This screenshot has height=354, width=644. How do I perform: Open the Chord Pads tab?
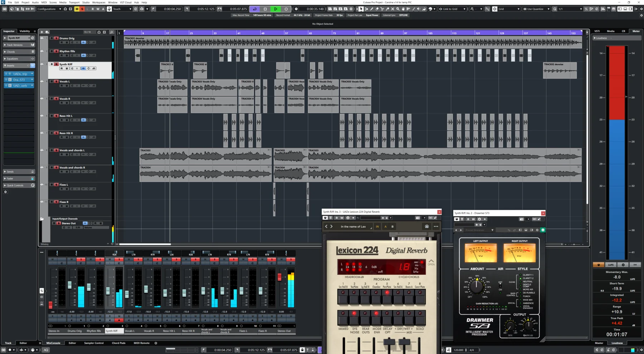[118, 343]
